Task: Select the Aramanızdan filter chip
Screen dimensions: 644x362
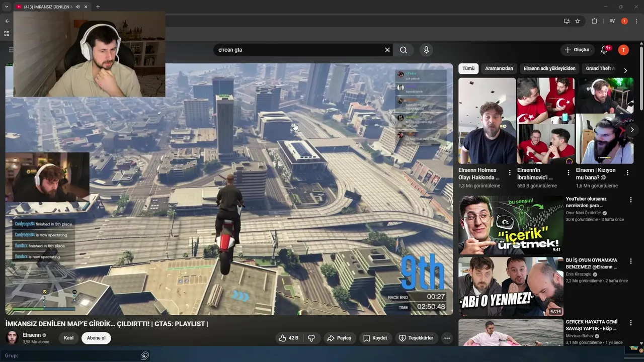Action: (x=499, y=68)
